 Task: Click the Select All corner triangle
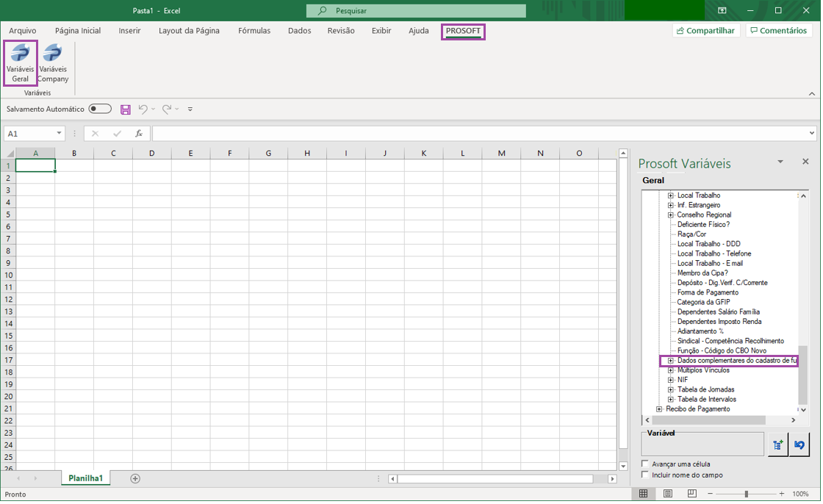point(10,154)
